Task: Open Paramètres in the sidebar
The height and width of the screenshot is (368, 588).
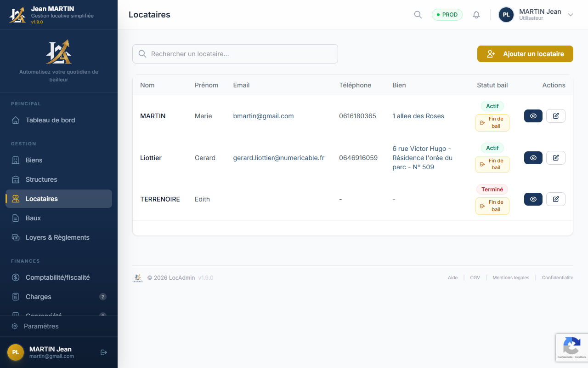Action: point(41,326)
